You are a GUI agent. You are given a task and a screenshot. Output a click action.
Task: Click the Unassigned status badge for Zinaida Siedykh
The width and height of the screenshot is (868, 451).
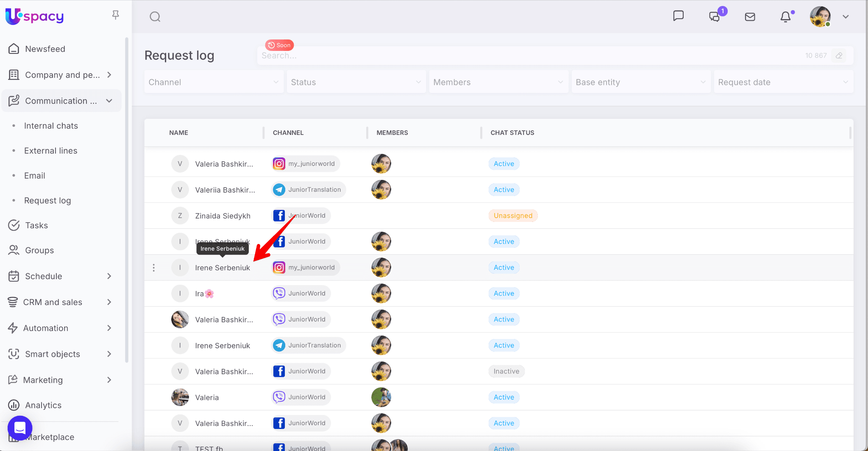tap(513, 216)
